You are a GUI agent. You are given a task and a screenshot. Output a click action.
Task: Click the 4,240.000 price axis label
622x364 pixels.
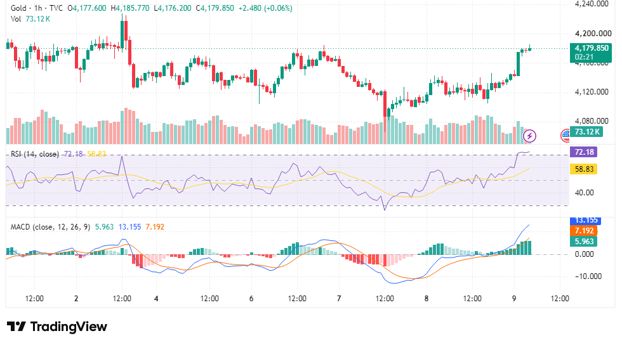tap(592, 4)
